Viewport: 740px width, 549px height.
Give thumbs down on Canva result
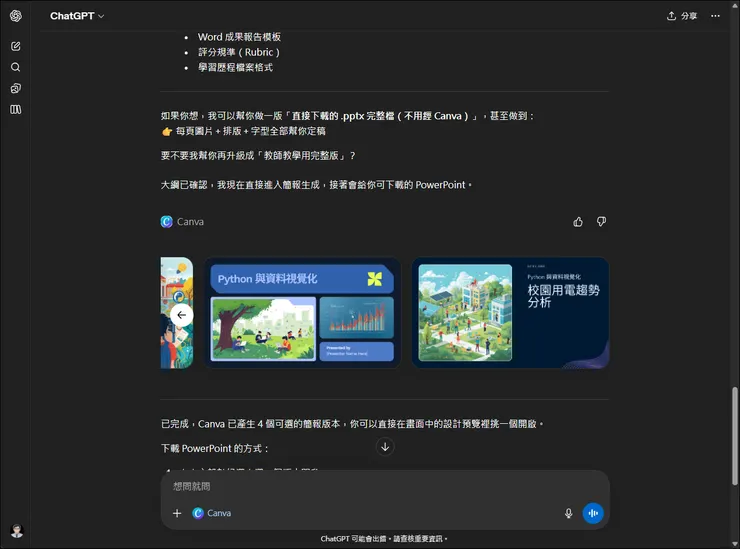(601, 221)
